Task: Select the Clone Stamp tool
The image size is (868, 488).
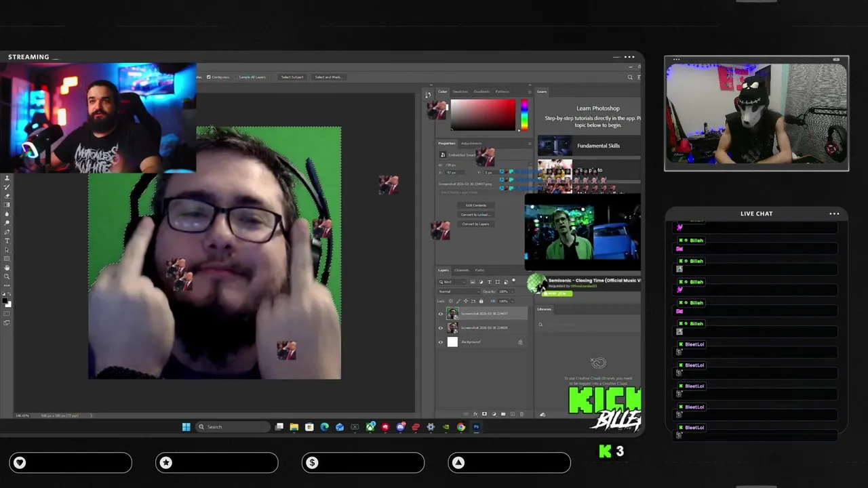Action: [7, 178]
